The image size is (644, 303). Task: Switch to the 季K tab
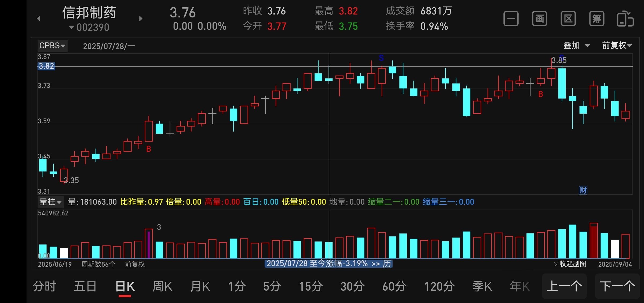coord(482,286)
